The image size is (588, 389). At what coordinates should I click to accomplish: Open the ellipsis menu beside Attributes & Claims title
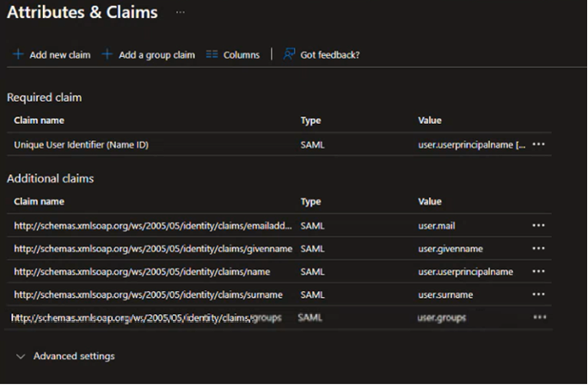180,13
